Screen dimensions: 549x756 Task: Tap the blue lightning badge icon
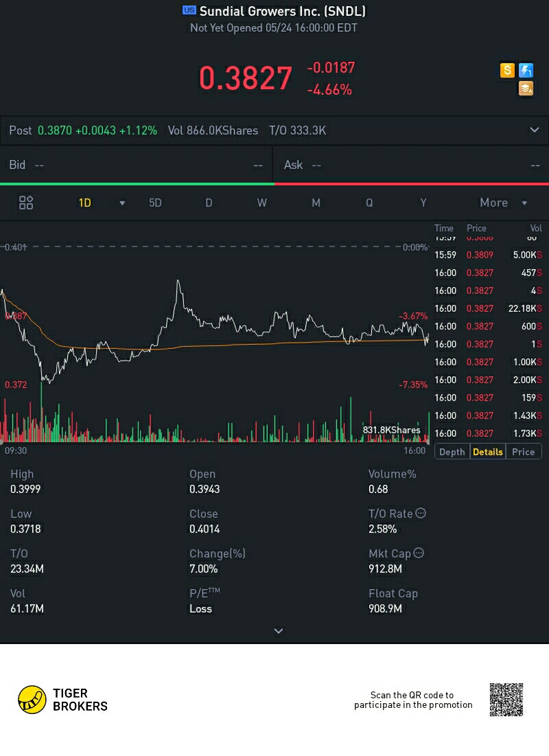pos(526,71)
